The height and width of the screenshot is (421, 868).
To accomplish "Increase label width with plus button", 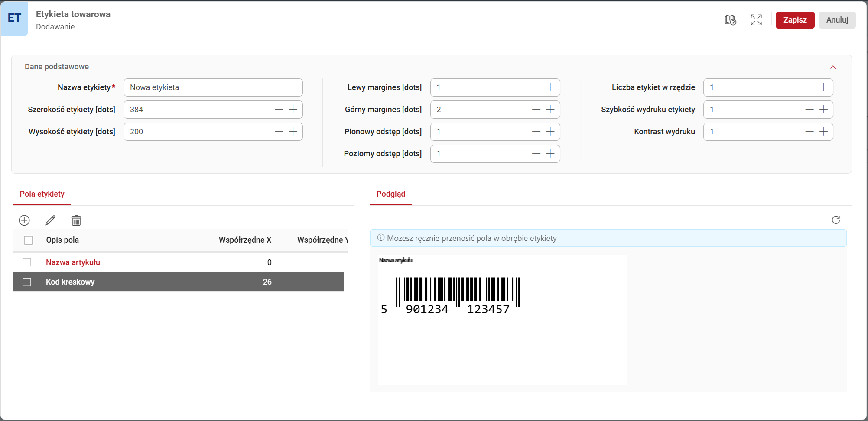I will (x=293, y=110).
